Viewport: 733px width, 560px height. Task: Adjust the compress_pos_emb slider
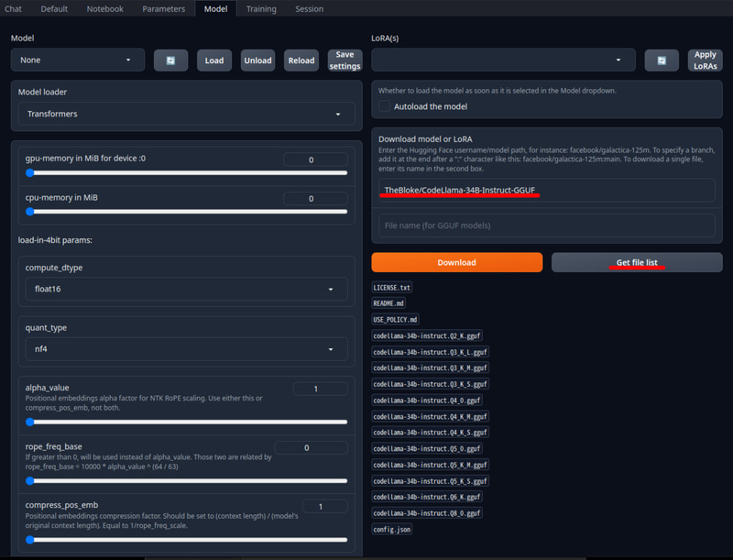coord(187,540)
